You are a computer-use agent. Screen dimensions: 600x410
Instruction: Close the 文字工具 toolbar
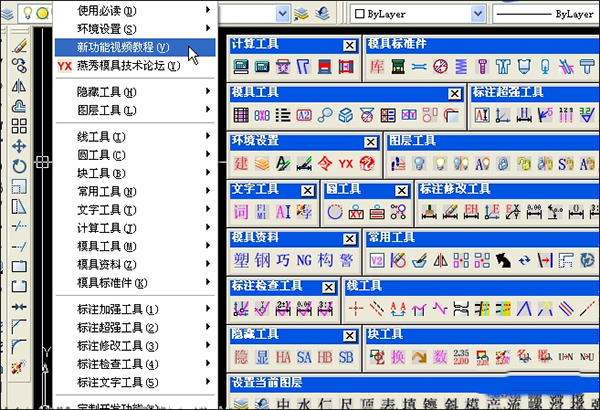[308, 191]
